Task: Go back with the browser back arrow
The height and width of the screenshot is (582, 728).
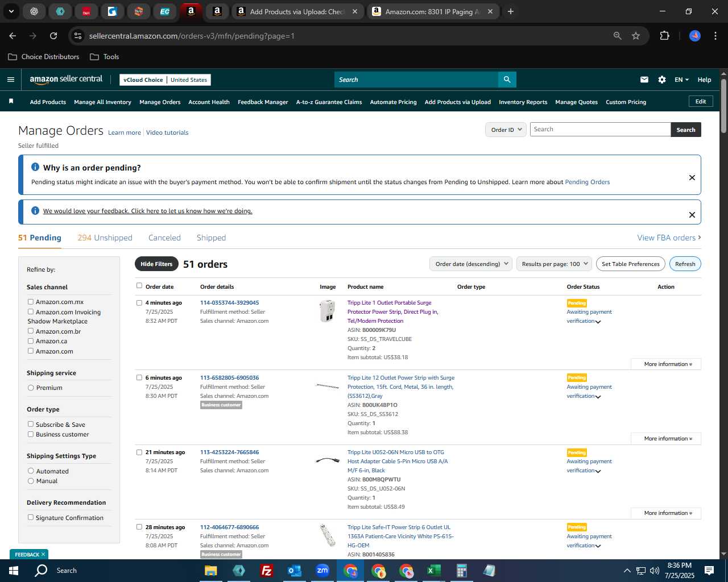Action: tap(13, 36)
